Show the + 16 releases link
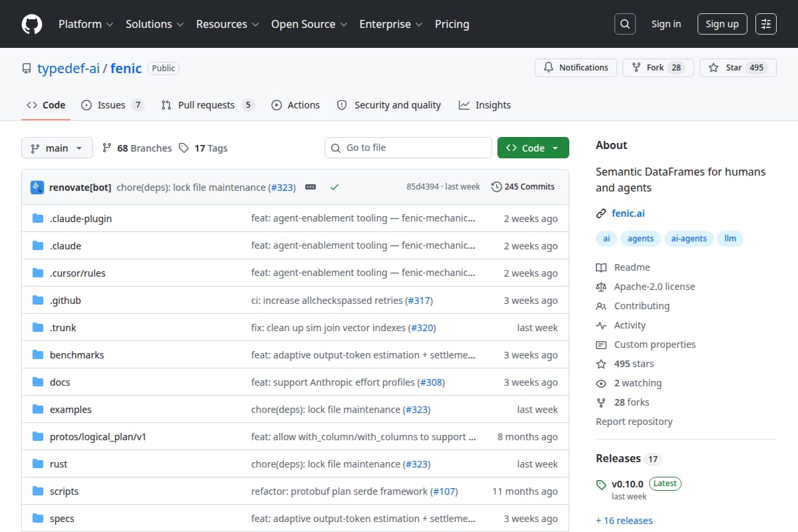Screen dimensions: 798x532 click(624, 521)
